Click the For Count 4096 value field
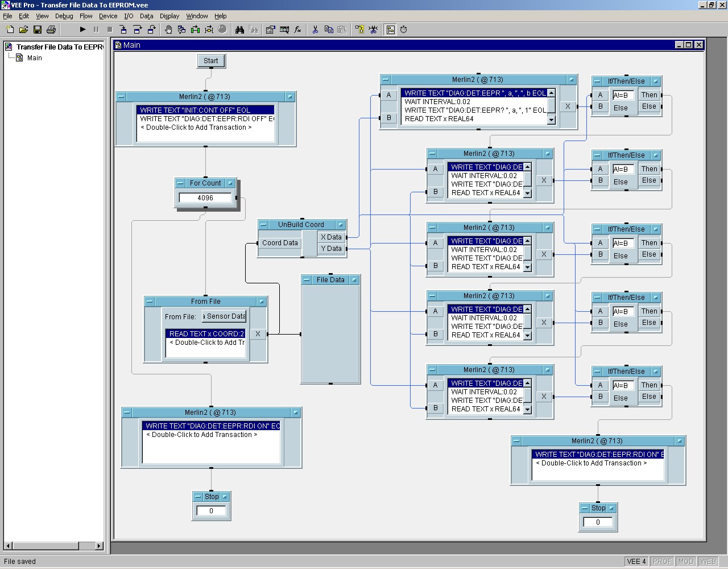 coord(205,198)
